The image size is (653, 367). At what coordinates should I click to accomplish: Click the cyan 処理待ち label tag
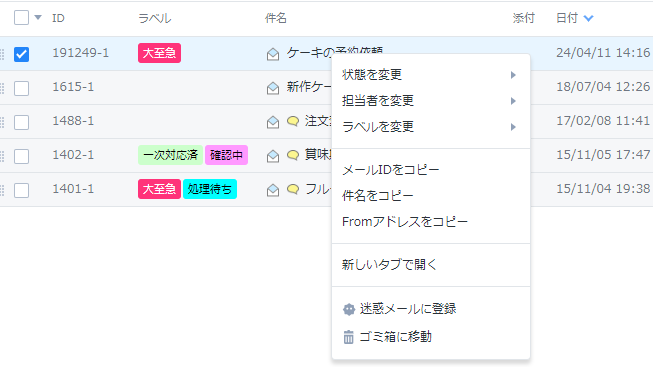(x=210, y=189)
